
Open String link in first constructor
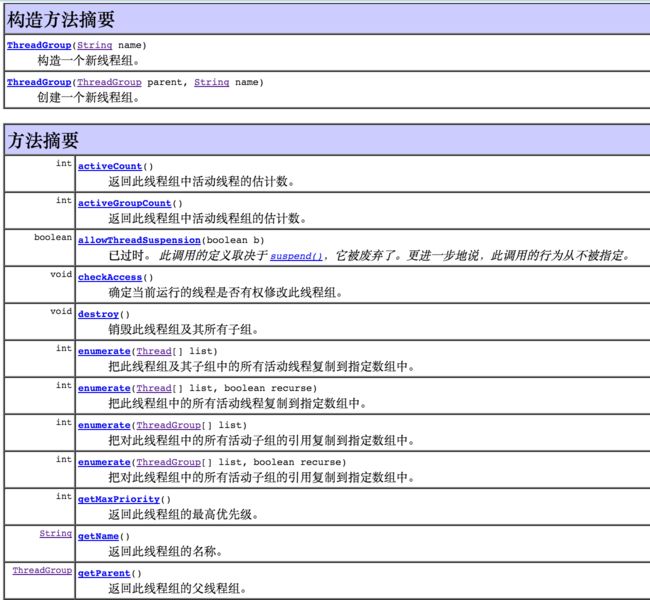click(x=95, y=45)
